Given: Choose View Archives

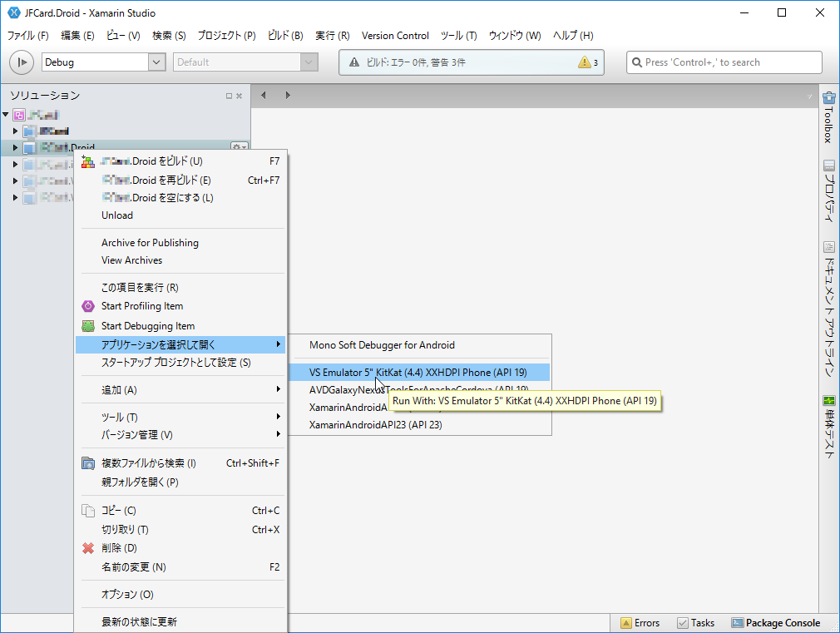Looking at the screenshot, I should (180, 260).
